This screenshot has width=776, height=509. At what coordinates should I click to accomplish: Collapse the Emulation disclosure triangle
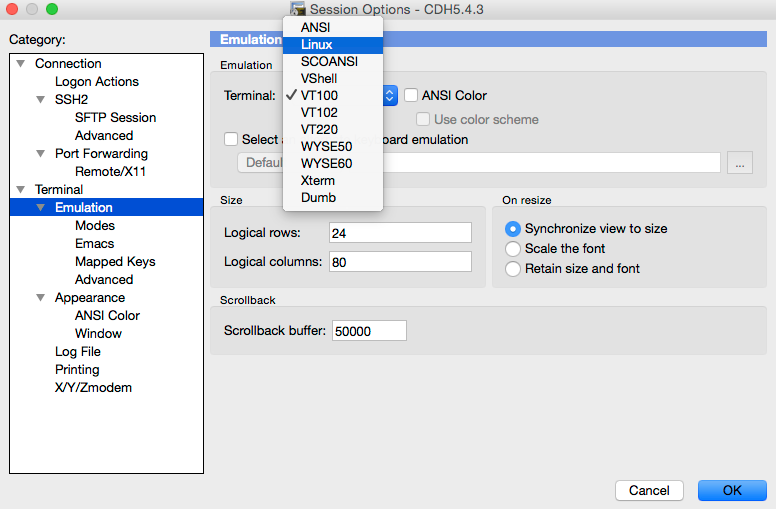tap(41, 207)
